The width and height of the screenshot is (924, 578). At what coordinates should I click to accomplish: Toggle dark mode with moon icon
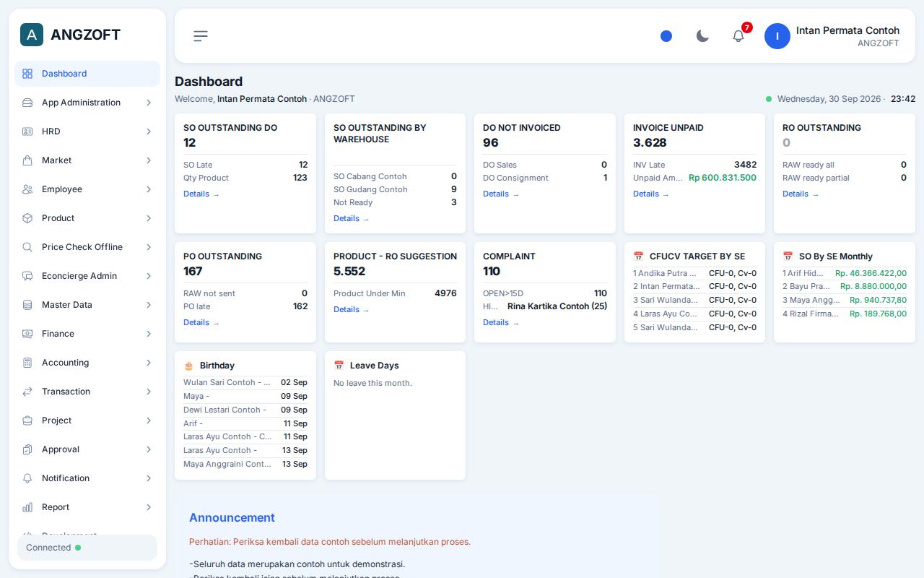point(702,36)
